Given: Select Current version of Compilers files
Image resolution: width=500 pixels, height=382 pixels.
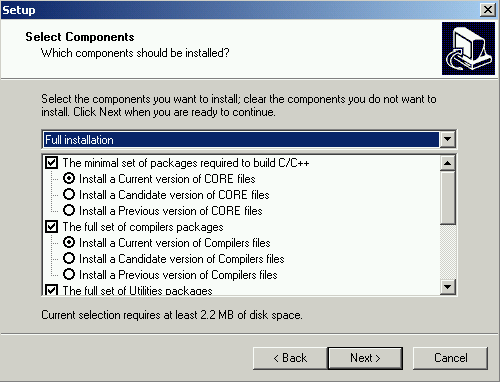Looking at the screenshot, I should click(69, 243).
